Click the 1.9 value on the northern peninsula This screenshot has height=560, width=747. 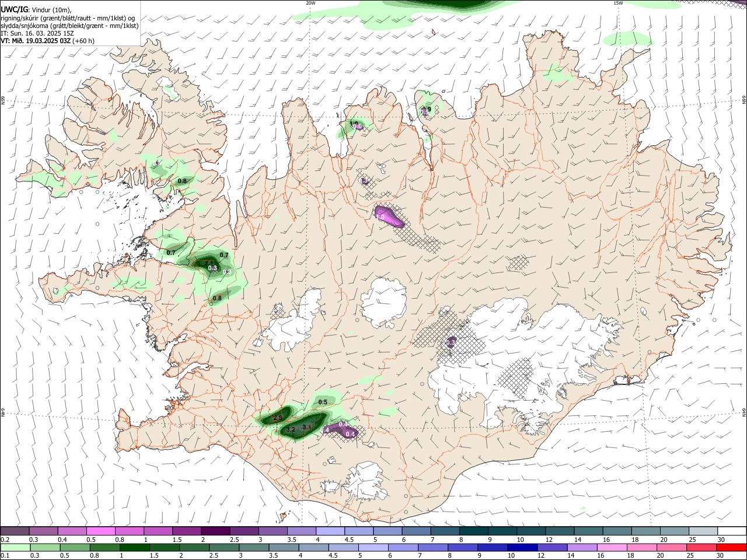[427, 109]
